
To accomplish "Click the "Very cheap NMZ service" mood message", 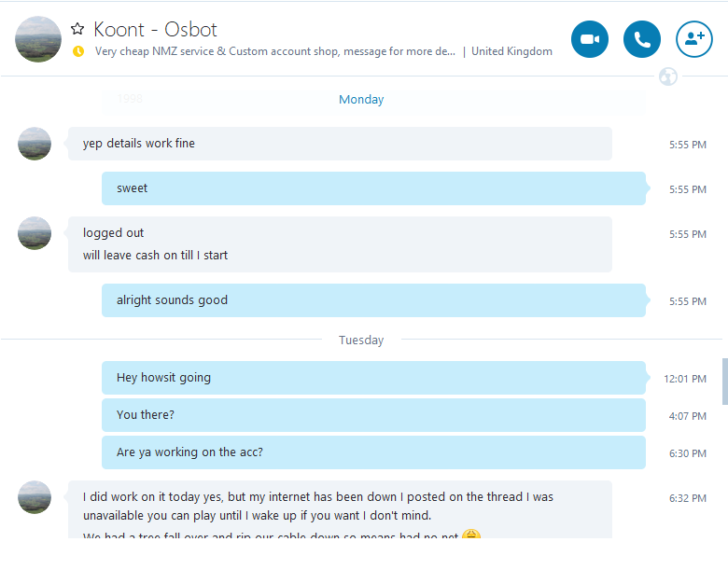I will 275,51.
